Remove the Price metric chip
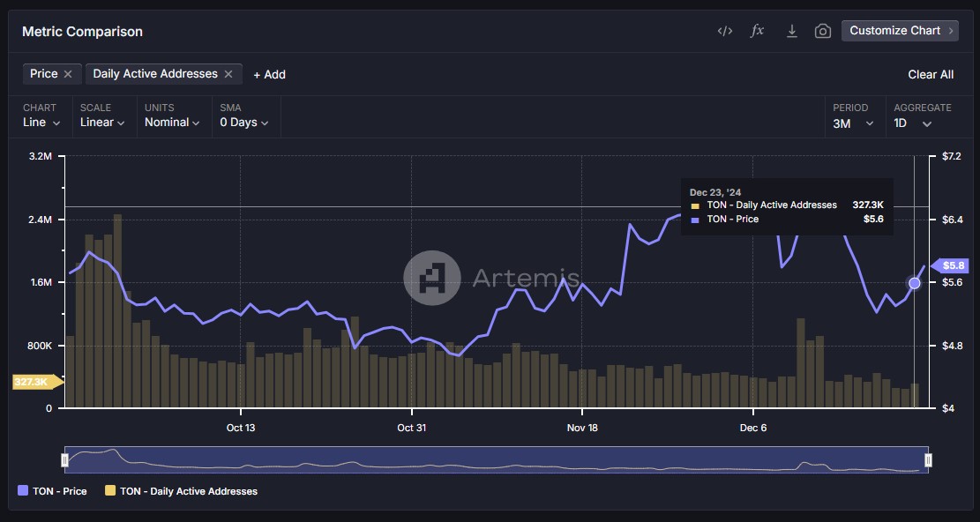980x522 pixels. (x=68, y=74)
